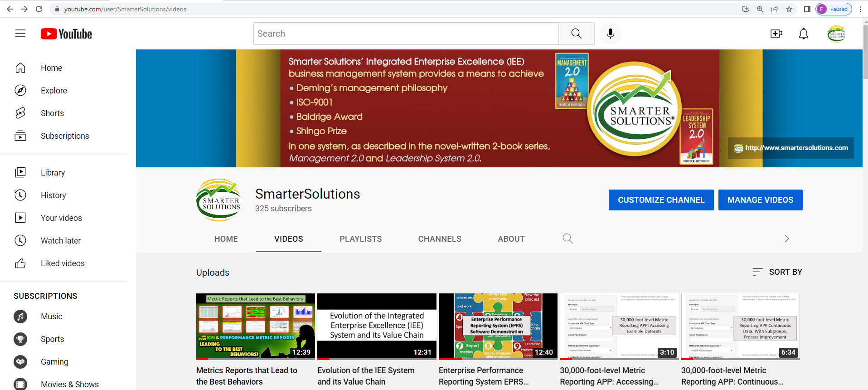
Task: Toggle the browser side panel
Action: click(x=807, y=9)
